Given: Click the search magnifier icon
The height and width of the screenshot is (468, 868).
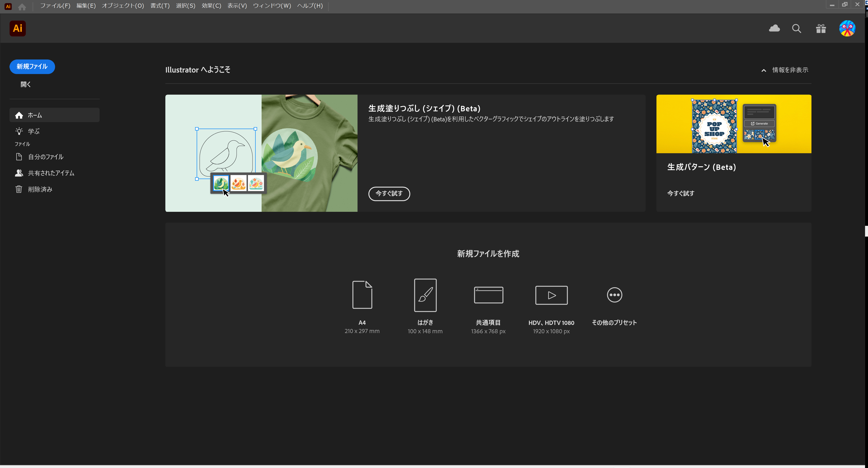Looking at the screenshot, I should (797, 29).
